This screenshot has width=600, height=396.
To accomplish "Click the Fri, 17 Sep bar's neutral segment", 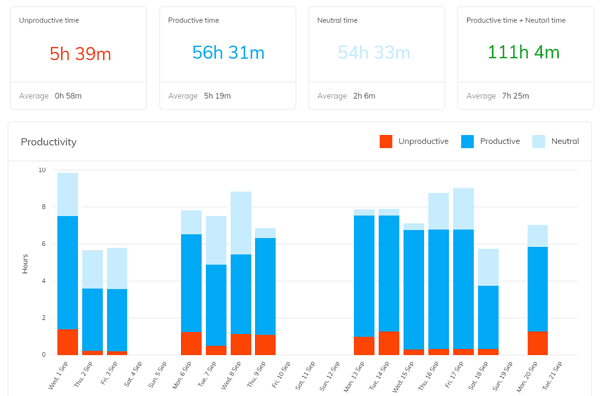I will [463, 209].
